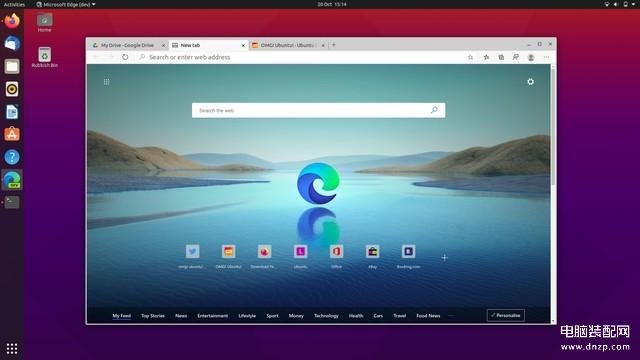Screen dimensions: 640x360
Task: Open the Ubuntu quick link tile
Action: pyautogui.click(x=300, y=251)
